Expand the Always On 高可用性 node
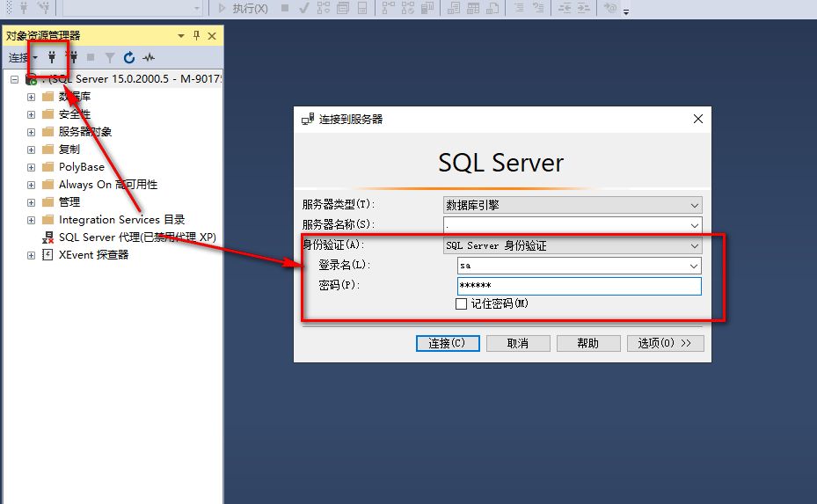Screen dimensions: 817x504 click(x=32, y=185)
